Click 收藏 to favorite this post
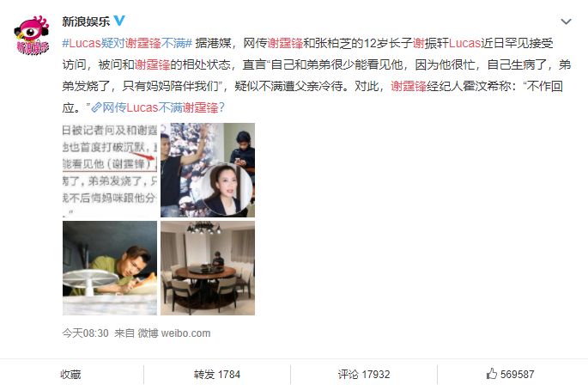 point(70,375)
